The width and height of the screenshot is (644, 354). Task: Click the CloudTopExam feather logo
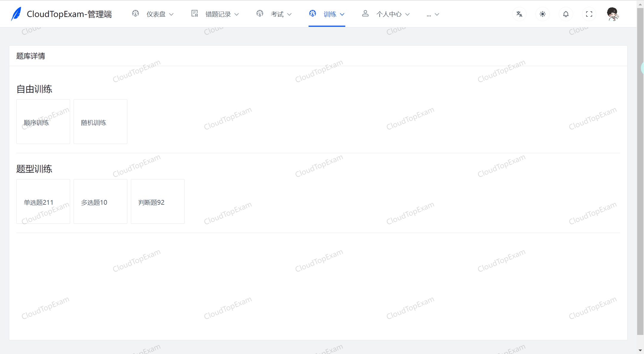[16, 14]
